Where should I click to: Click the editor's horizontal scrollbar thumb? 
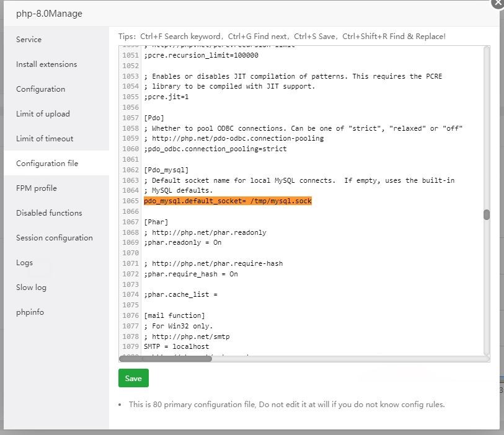coord(166,358)
